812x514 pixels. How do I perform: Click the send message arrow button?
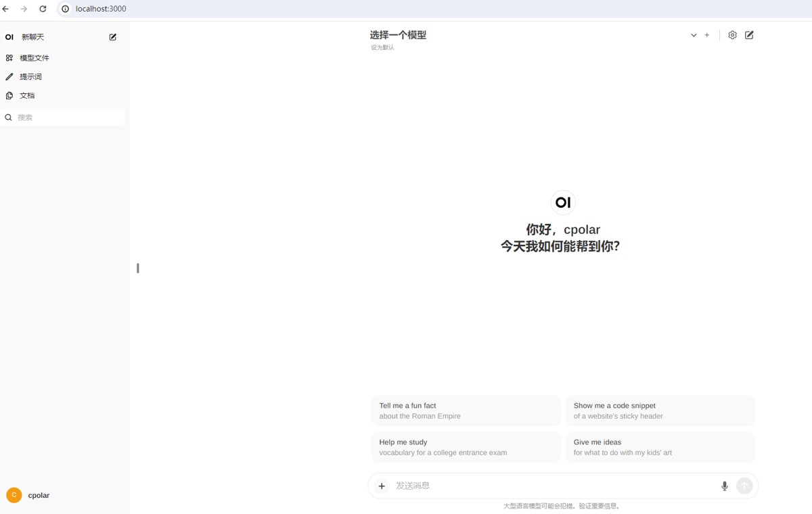[744, 486]
